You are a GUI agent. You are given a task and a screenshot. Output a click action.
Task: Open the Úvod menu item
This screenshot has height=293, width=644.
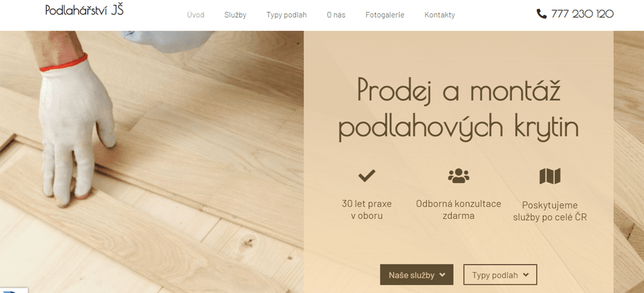pyautogui.click(x=196, y=15)
